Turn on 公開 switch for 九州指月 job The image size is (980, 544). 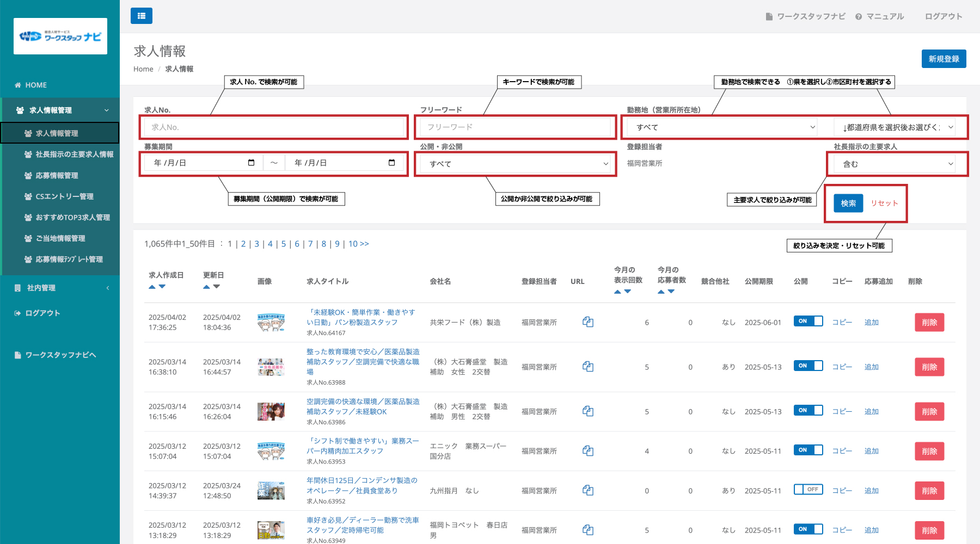(x=808, y=490)
